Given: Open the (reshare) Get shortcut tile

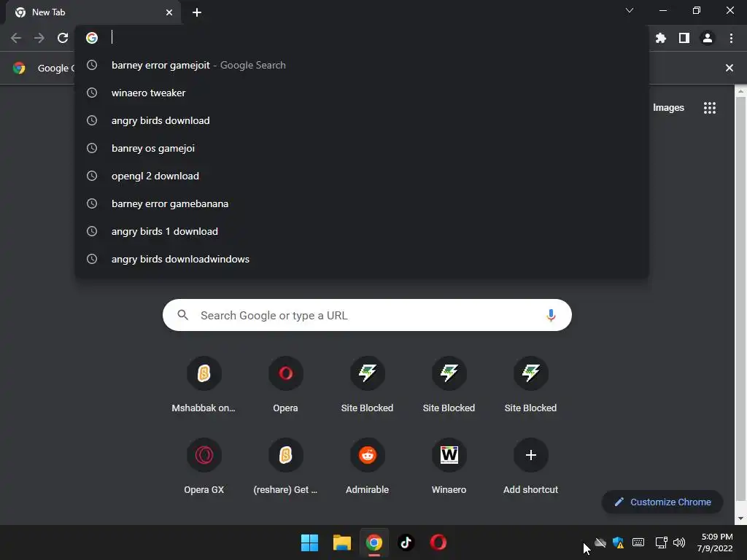Looking at the screenshot, I should pos(285,467).
